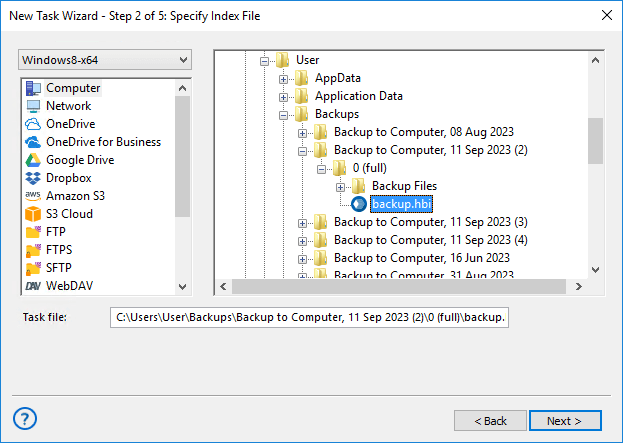Viewport: 623px width, 443px height.
Task: Click the Next button
Action: point(565,421)
